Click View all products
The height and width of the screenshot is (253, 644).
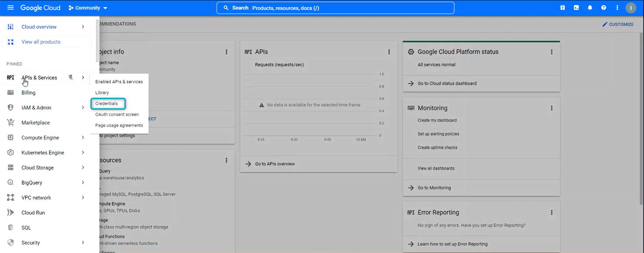coord(41,42)
